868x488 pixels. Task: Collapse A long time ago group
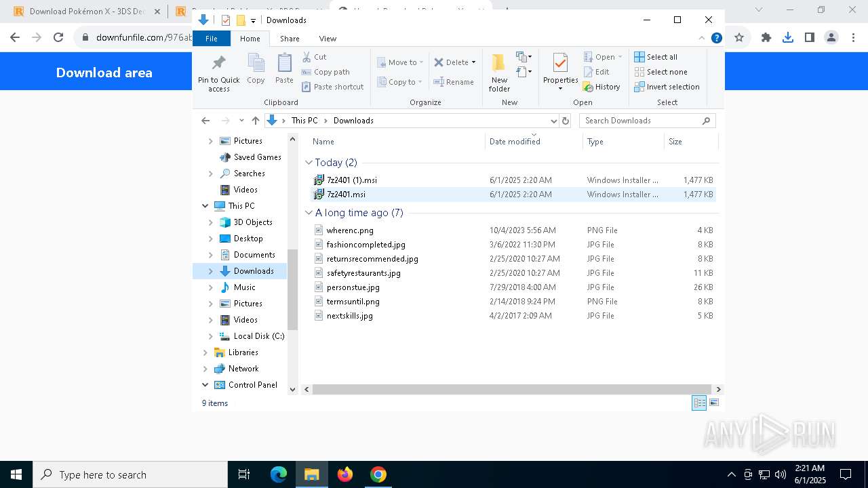coord(309,213)
